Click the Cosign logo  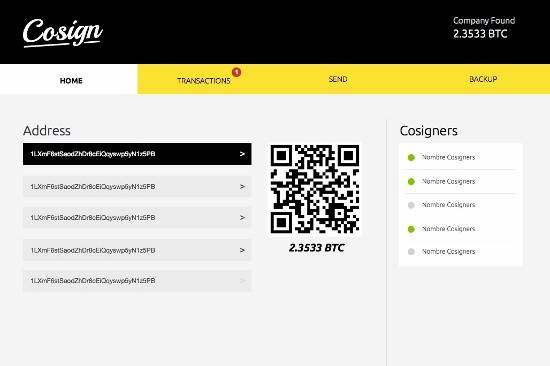tap(63, 33)
